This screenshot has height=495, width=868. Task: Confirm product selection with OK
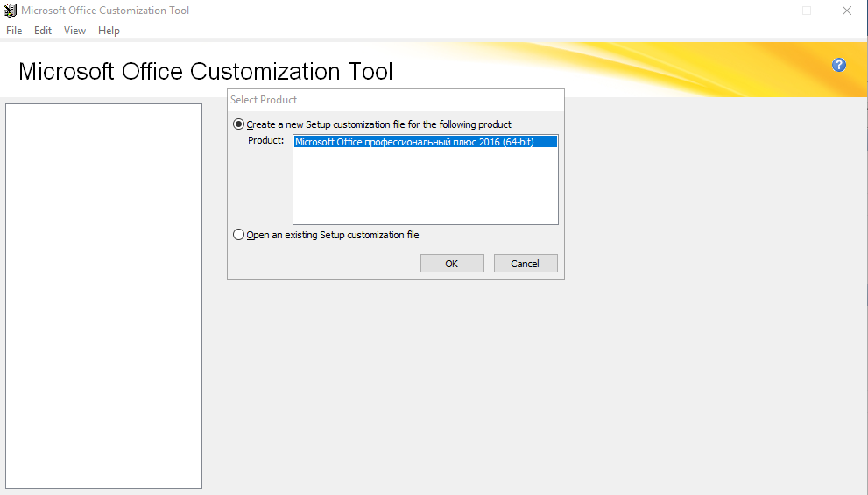(452, 264)
